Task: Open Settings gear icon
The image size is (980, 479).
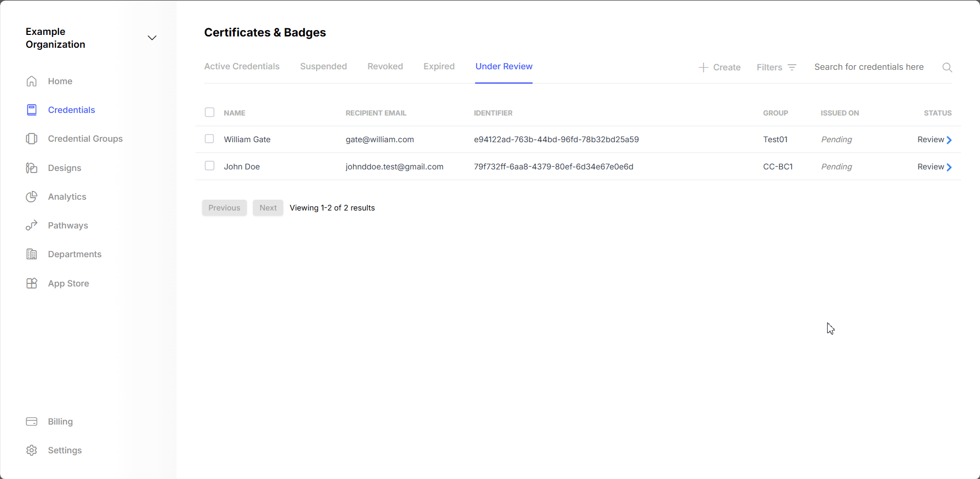Action: point(31,450)
